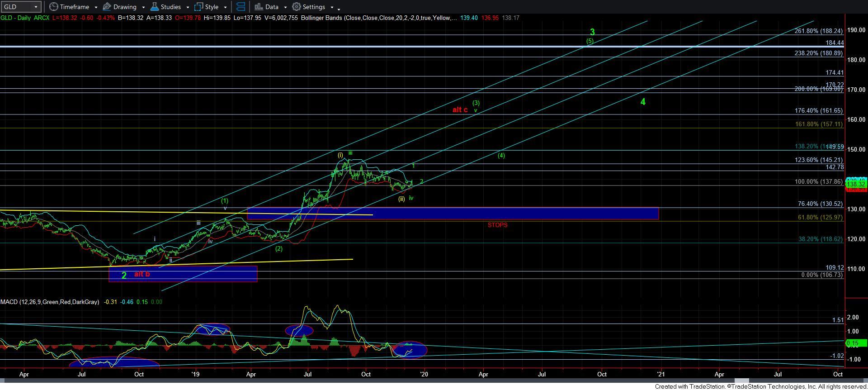Click the Data bar chart icon
Viewport: 868px width, 390px height.
[x=259, y=7]
